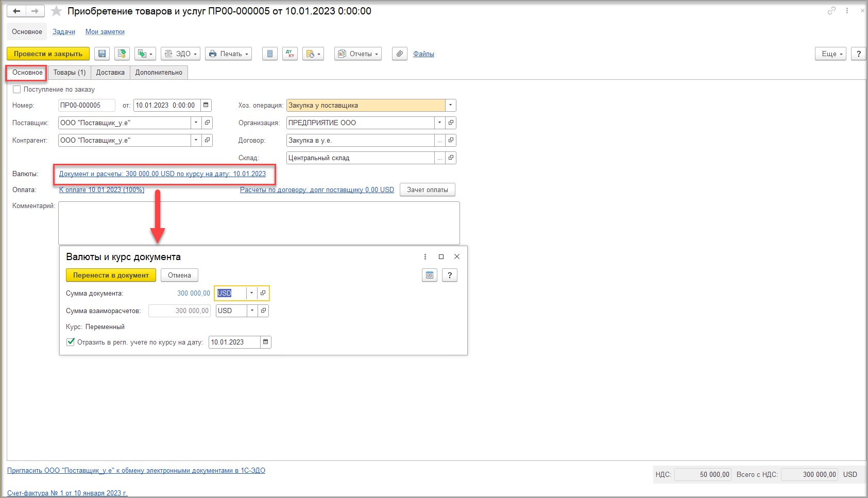This screenshot has height=498, width=868.
Task: Click the post document toolbar icon
Action: (122, 54)
